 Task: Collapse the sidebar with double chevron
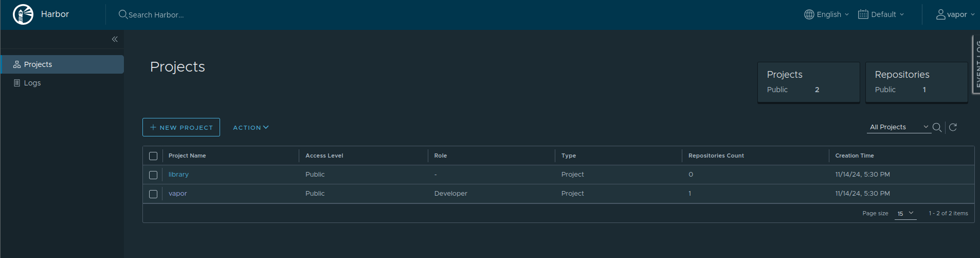tap(115, 39)
